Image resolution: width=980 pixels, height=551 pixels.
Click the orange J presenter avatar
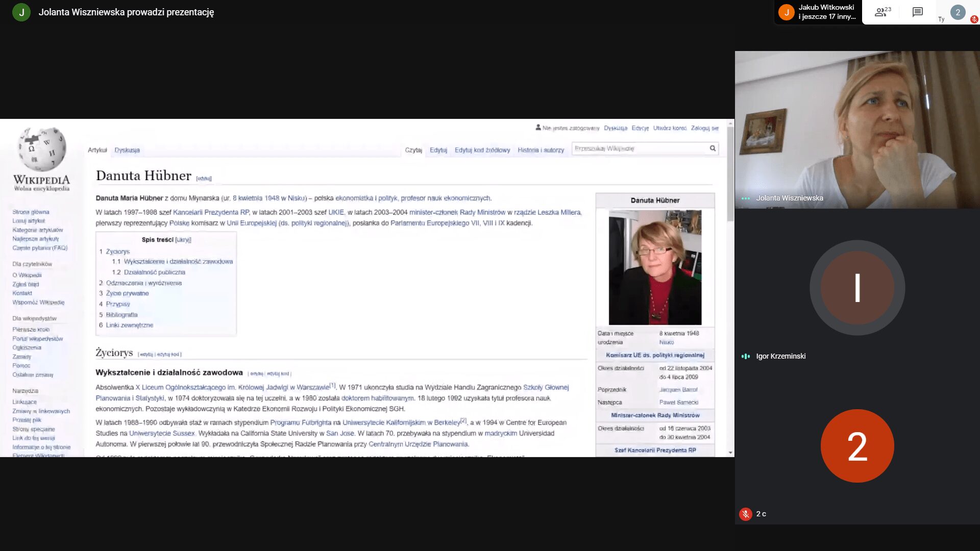pyautogui.click(x=786, y=12)
